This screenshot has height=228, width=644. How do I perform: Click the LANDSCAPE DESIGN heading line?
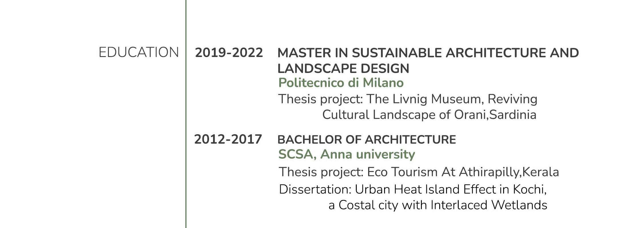click(343, 68)
